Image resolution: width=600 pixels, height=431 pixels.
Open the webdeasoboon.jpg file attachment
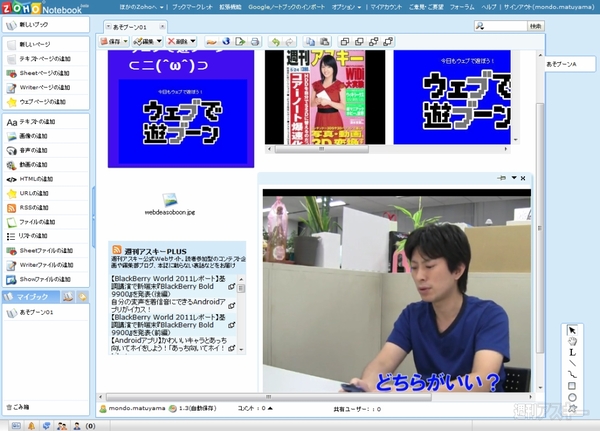coord(170,204)
